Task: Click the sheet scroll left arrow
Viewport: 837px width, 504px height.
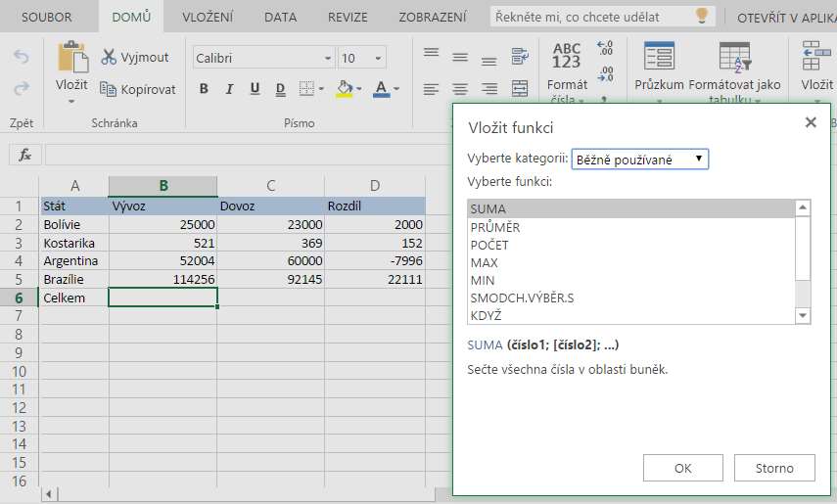Action: tap(49, 494)
